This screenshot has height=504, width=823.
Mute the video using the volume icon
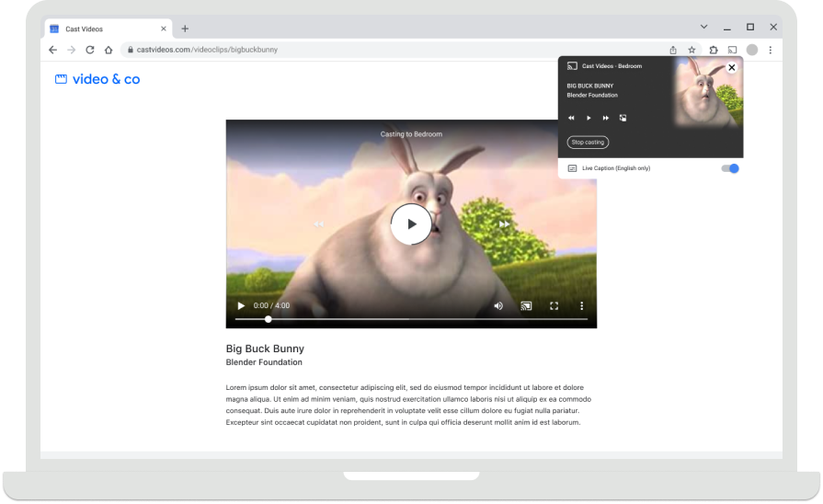[498, 305]
